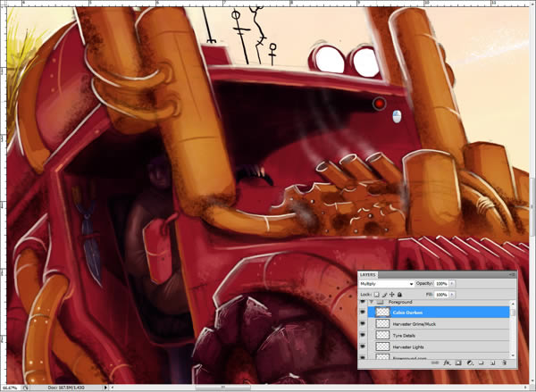This screenshot has height=392, width=536.
Task: Hide the Cabin Darken layer
Action: coord(363,313)
